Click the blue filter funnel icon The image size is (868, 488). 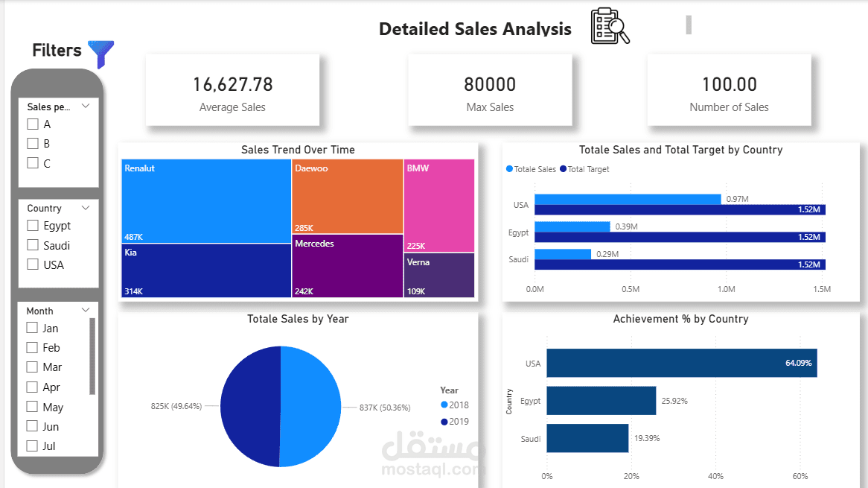(101, 52)
